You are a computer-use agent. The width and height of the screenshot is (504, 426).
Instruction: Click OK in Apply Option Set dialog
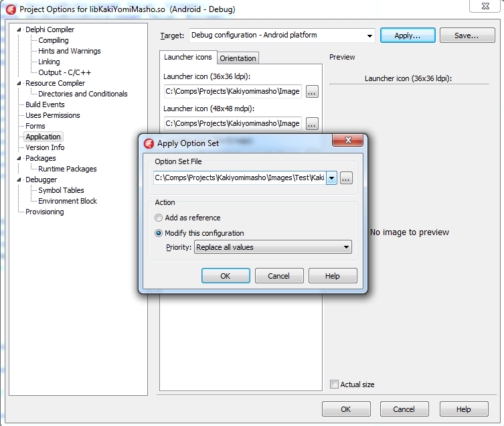[226, 276]
